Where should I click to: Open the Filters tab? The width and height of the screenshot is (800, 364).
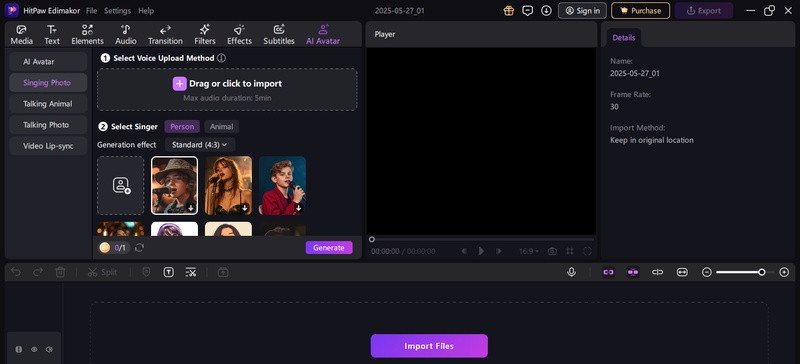point(205,35)
